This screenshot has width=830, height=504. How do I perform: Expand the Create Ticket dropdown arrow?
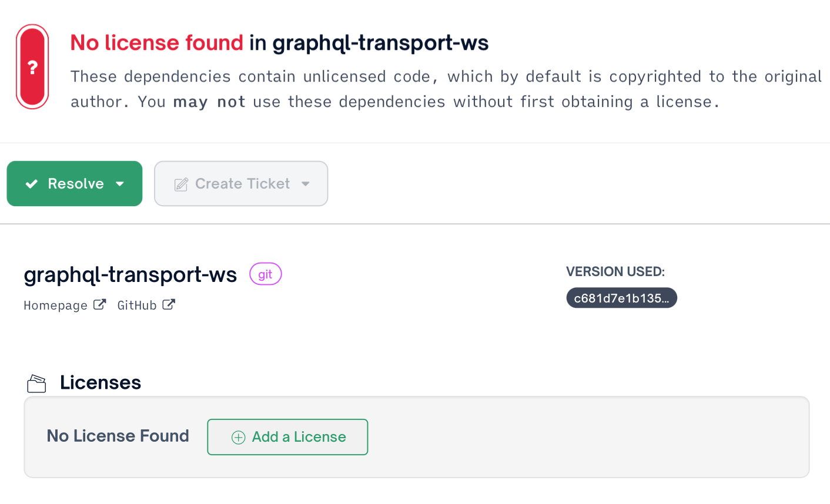tap(306, 183)
